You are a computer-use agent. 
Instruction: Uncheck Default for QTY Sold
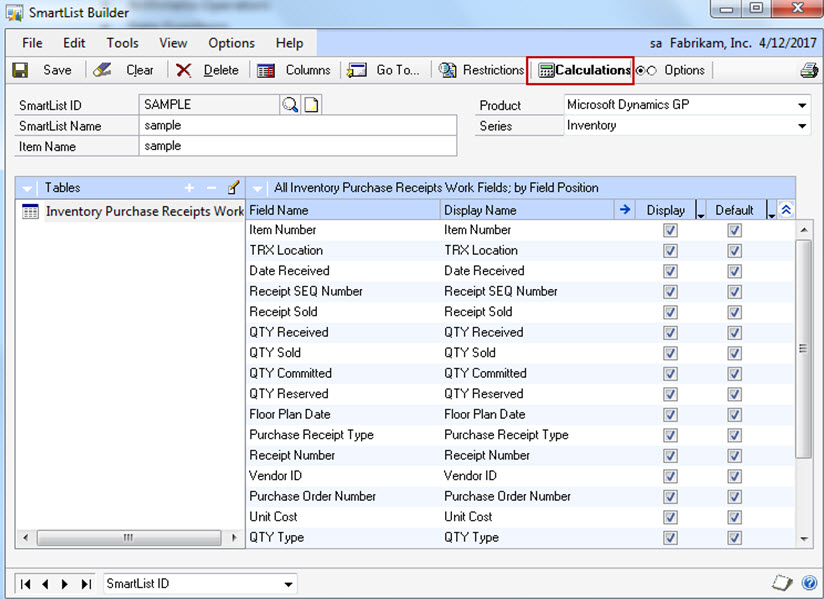tap(734, 352)
